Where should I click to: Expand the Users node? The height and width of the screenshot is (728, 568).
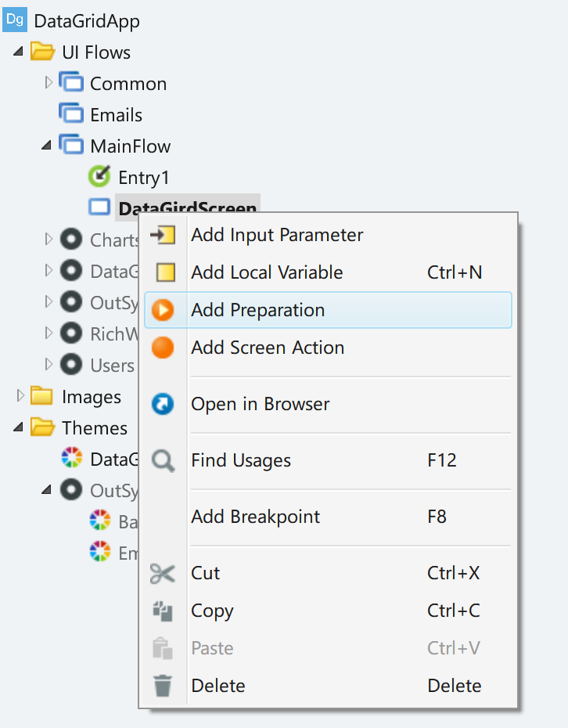49,364
